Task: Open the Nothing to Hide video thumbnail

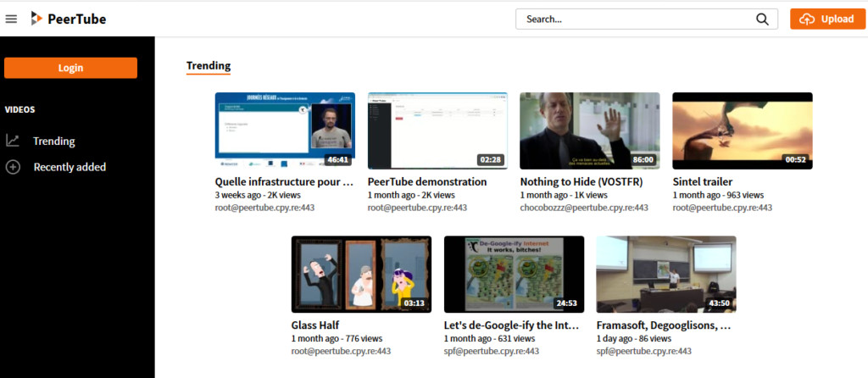Action: click(x=590, y=131)
